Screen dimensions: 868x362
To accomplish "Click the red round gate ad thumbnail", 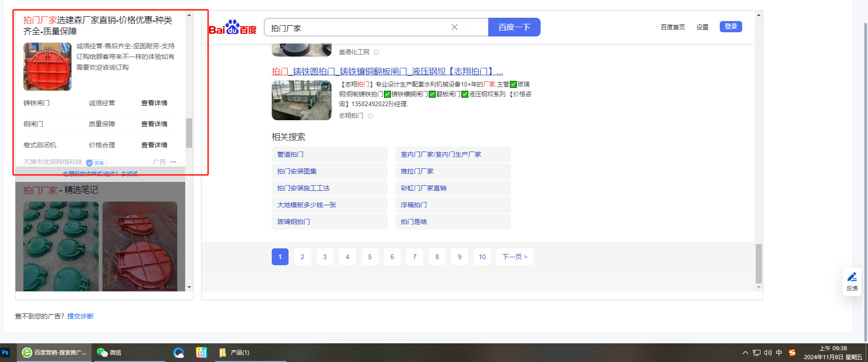I will coord(47,66).
